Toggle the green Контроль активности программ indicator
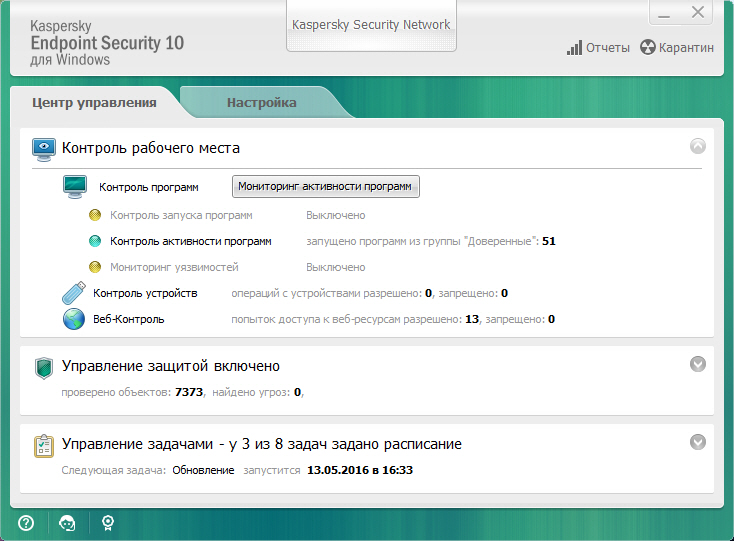The width and height of the screenshot is (734, 541). 95,241
